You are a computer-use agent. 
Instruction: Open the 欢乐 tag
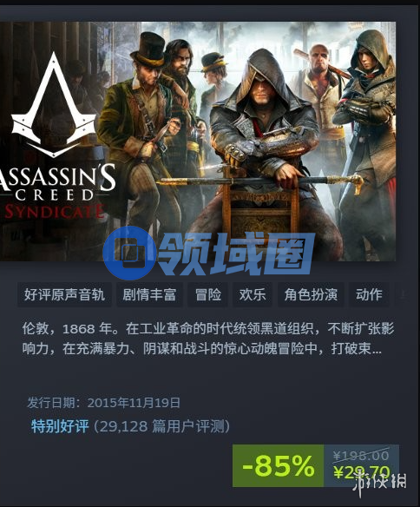(x=253, y=294)
